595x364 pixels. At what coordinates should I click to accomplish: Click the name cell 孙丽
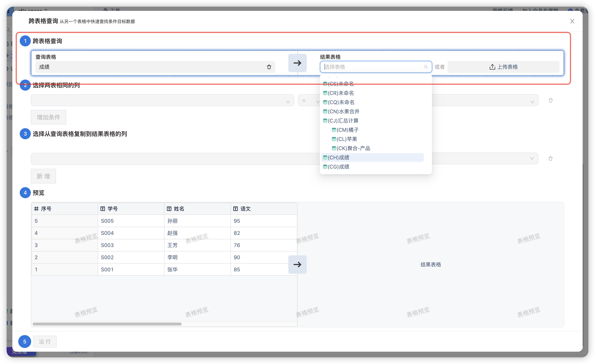coord(197,221)
